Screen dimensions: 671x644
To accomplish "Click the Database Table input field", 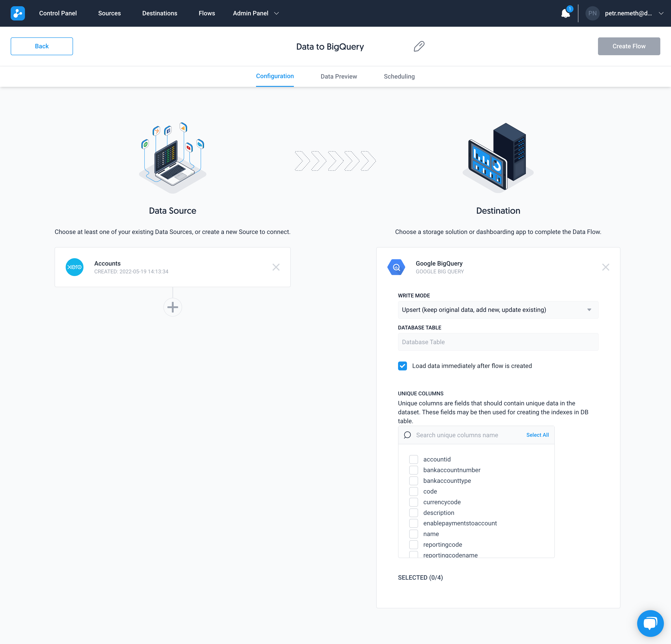I will pyautogui.click(x=498, y=342).
